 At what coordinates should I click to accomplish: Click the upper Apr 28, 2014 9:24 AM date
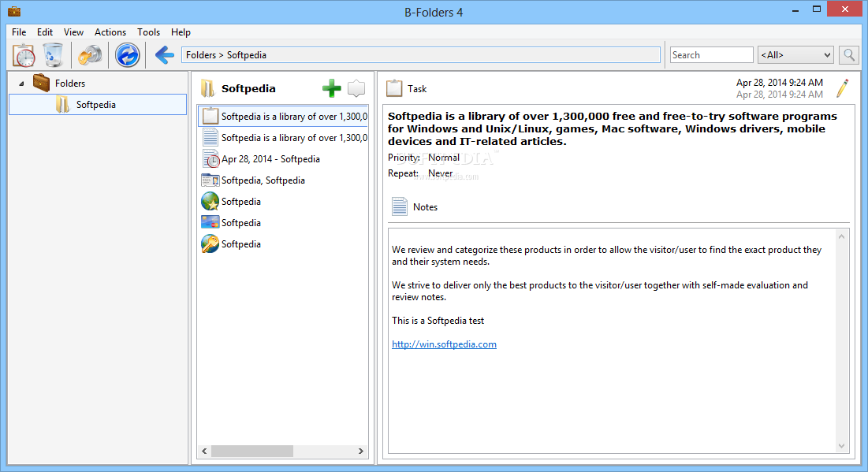[x=780, y=83]
